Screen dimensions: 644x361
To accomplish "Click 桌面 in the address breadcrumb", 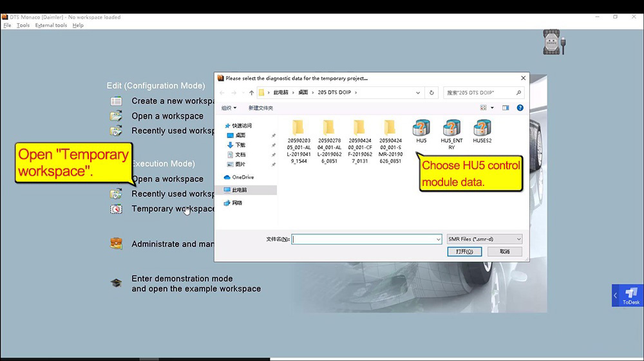I will [x=303, y=93].
